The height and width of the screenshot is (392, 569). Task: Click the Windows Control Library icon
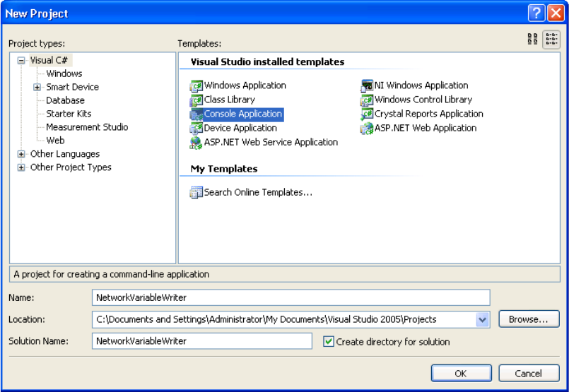367,100
